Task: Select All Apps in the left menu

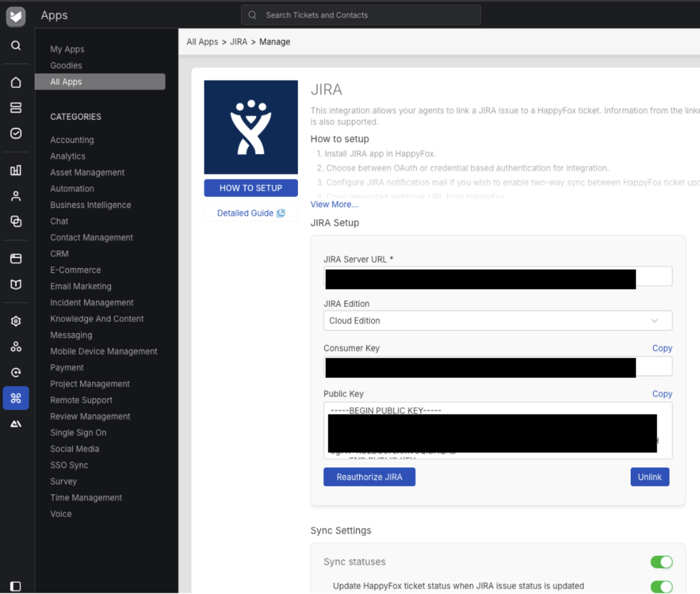Action: [x=66, y=82]
